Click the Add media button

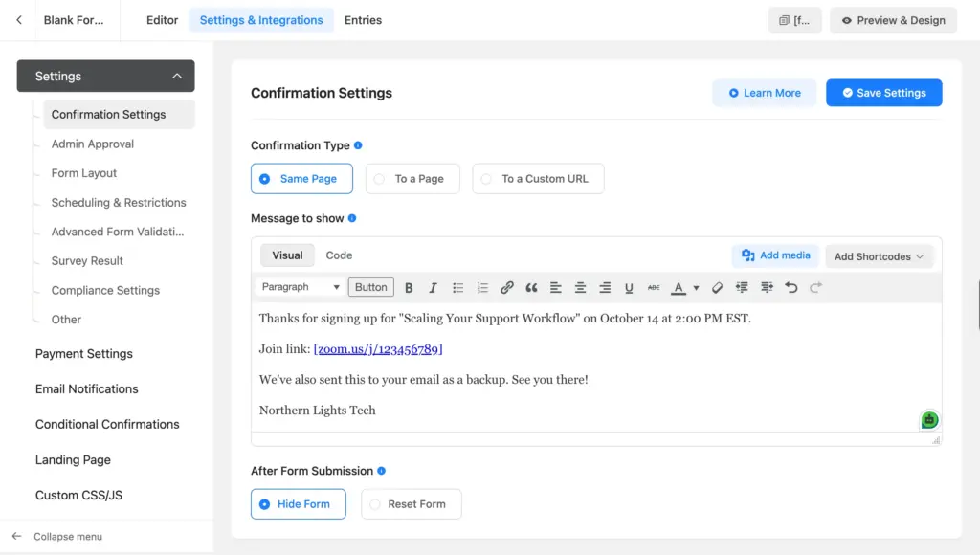[x=775, y=255]
